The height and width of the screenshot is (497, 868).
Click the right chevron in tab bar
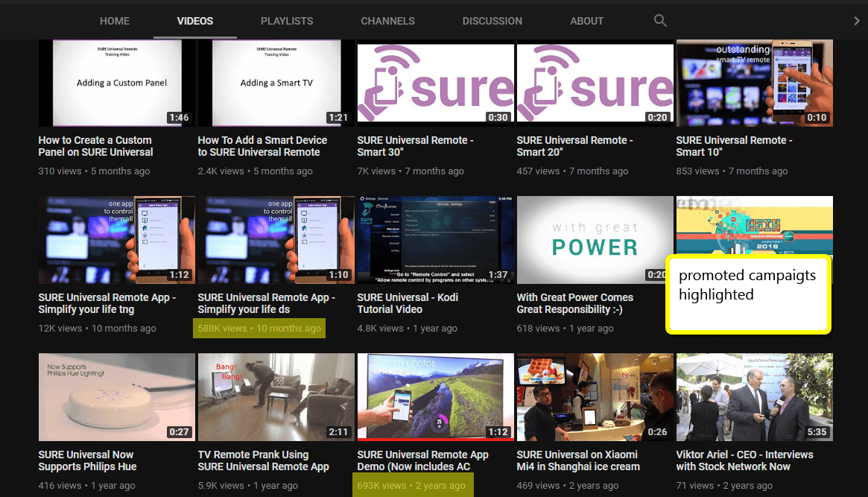[x=856, y=20]
